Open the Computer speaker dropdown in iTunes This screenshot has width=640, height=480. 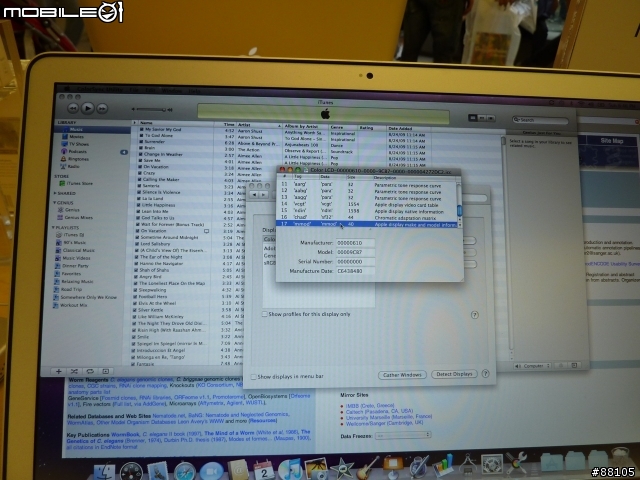click(x=532, y=366)
